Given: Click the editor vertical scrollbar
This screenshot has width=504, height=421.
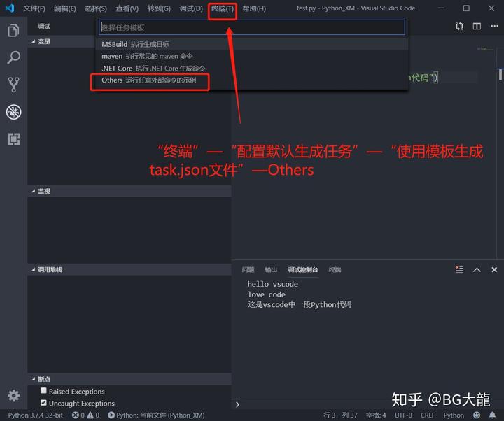Looking at the screenshot, I should pos(500,75).
